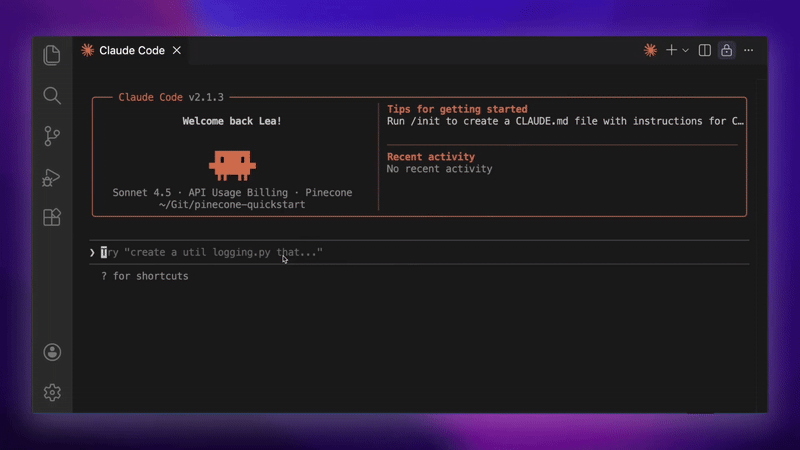The image size is (800, 450).
Task: Click the Claude pixel mascot image
Action: click(232, 164)
